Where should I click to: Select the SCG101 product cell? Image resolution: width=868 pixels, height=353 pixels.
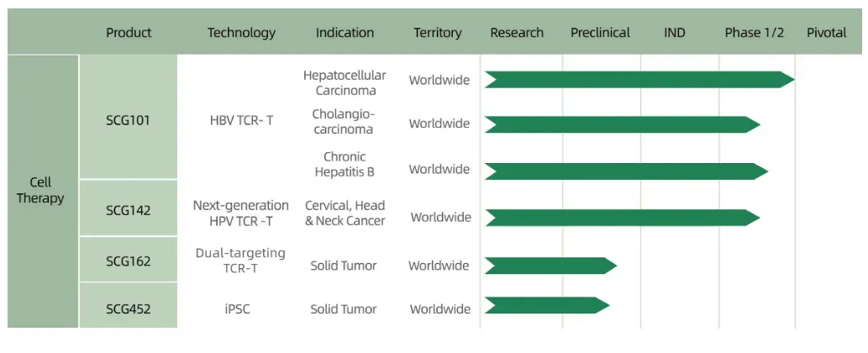click(128, 119)
